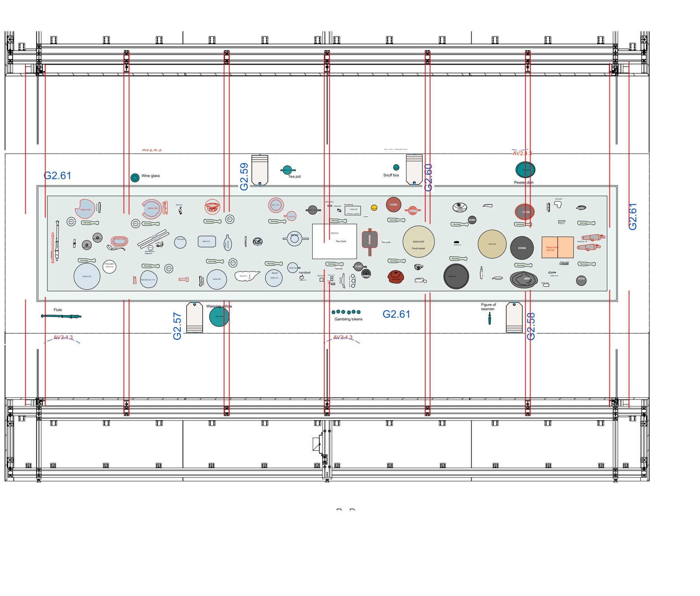Image resolution: width=700 pixels, height=596 pixels.
Task: Click the 'smoking' group label
Action: [x=348, y=205]
